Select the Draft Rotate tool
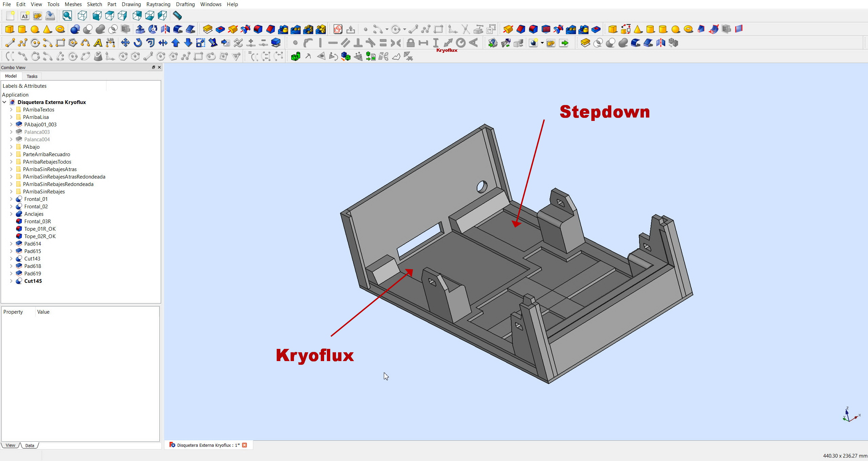The image size is (868, 461). [138, 43]
